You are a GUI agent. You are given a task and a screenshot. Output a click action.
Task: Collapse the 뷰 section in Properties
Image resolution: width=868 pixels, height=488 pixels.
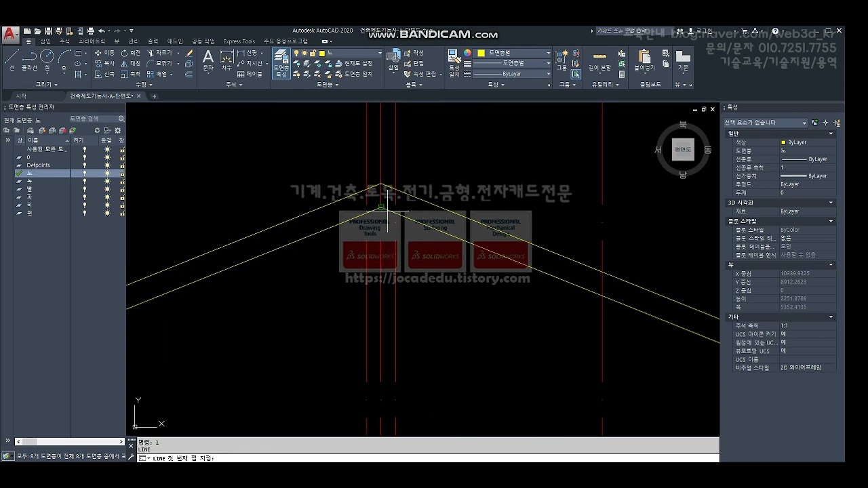point(831,265)
